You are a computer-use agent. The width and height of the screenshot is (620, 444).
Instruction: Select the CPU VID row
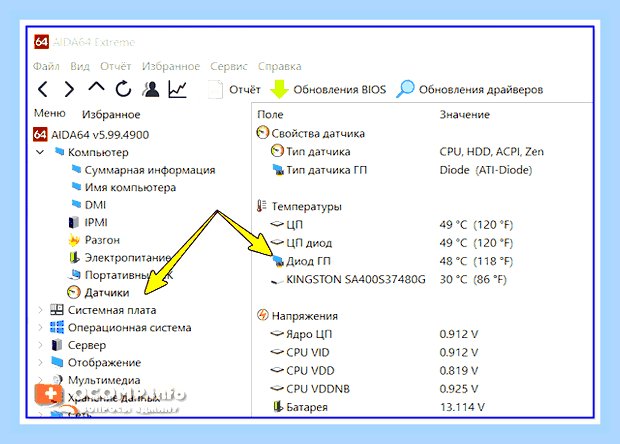pos(308,352)
